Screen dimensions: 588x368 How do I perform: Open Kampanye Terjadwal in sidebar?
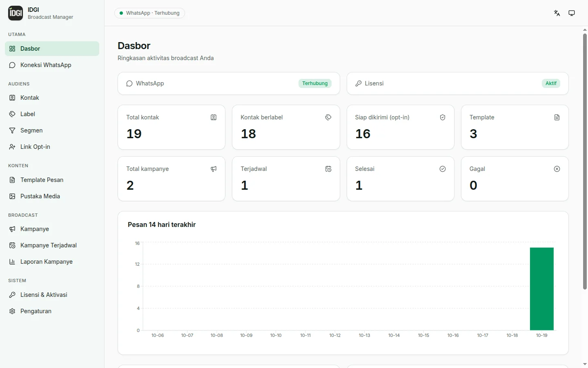coord(52,245)
